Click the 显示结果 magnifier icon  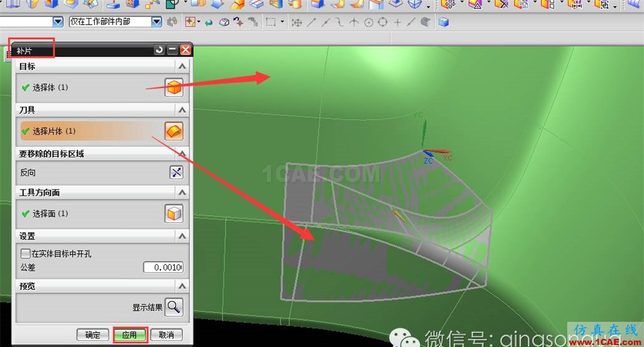pyautogui.click(x=174, y=307)
